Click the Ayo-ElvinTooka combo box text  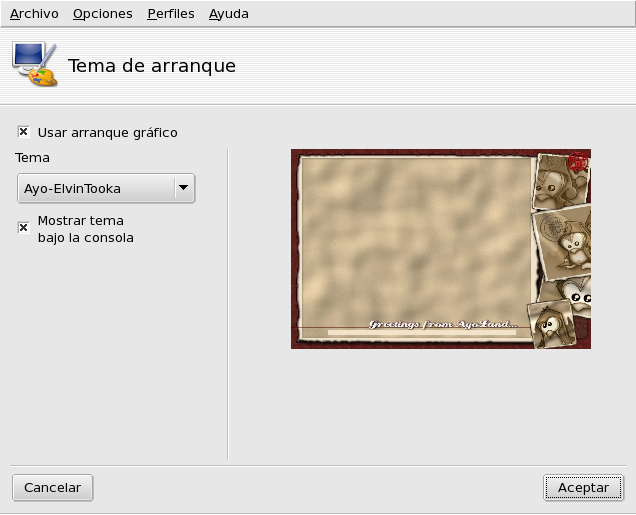[72, 189]
